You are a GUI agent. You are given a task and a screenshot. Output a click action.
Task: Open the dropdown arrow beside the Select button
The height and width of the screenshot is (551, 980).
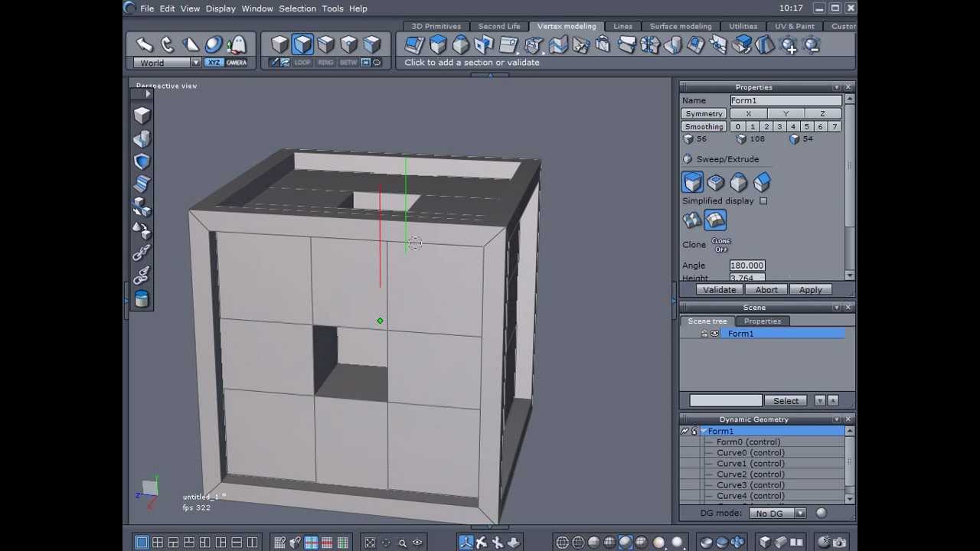(x=820, y=401)
